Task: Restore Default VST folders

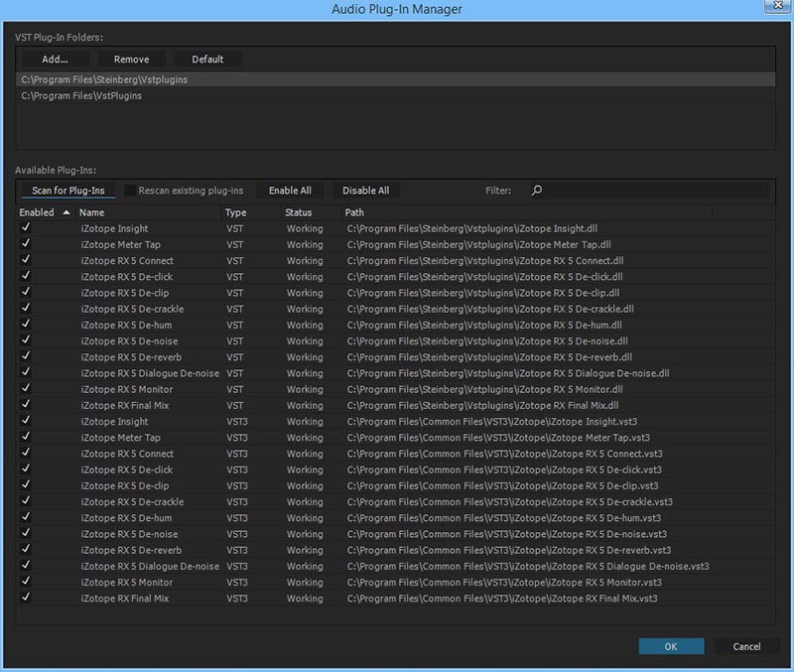Action: click(x=207, y=60)
